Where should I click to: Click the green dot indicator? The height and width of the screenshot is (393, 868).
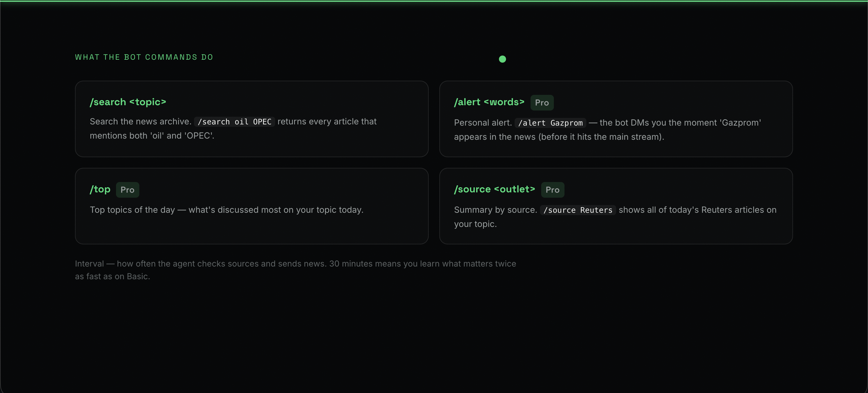[502, 59]
